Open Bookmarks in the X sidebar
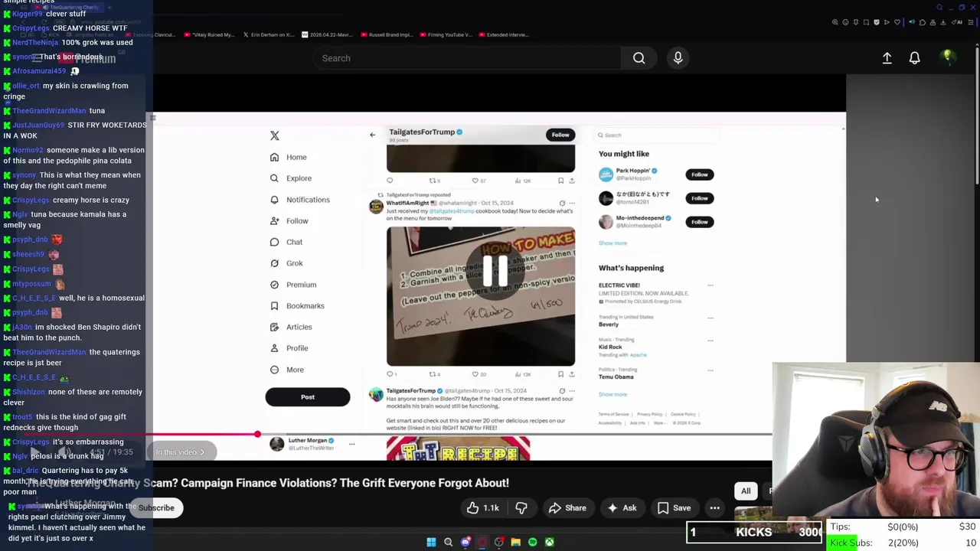 tap(296, 306)
